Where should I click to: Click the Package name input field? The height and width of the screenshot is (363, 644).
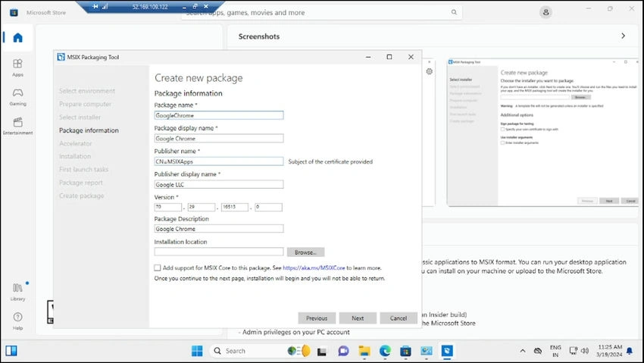(x=219, y=115)
